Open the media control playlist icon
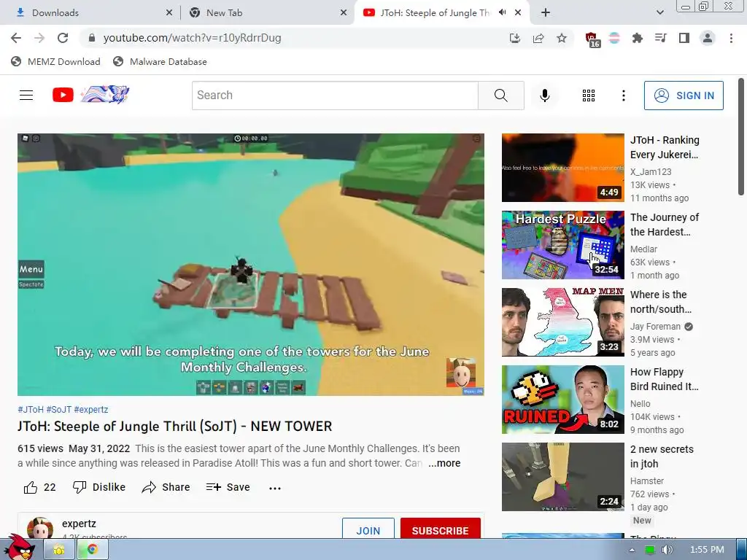The height and width of the screenshot is (560, 747). (x=661, y=38)
